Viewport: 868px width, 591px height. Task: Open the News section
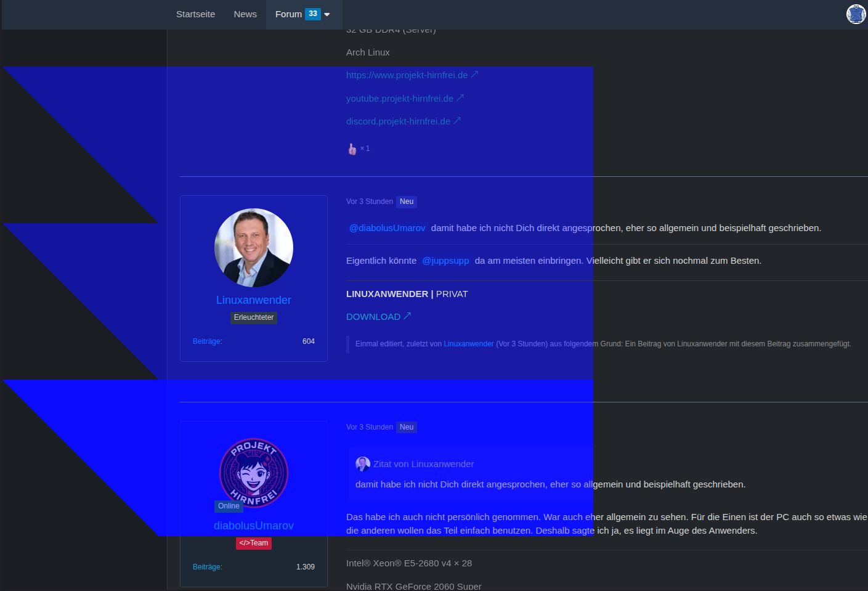coord(245,14)
